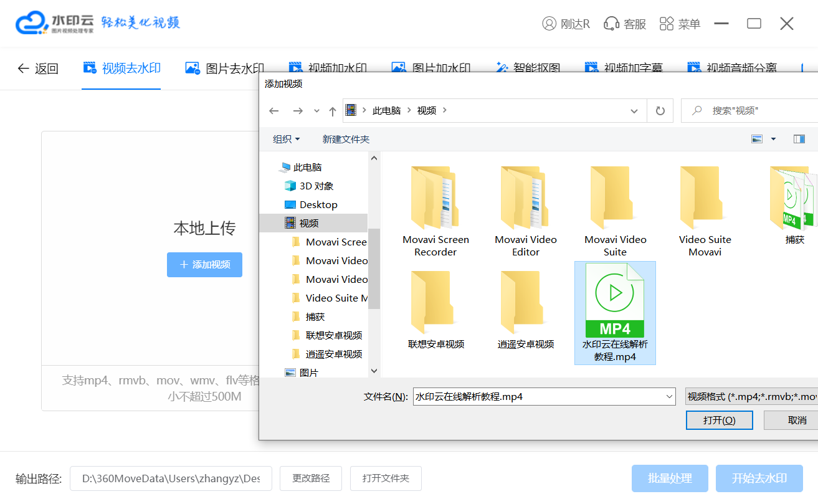Select 水印云在线解析教程.mp4 file
The height and width of the screenshot is (504, 818).
(615, 313)
